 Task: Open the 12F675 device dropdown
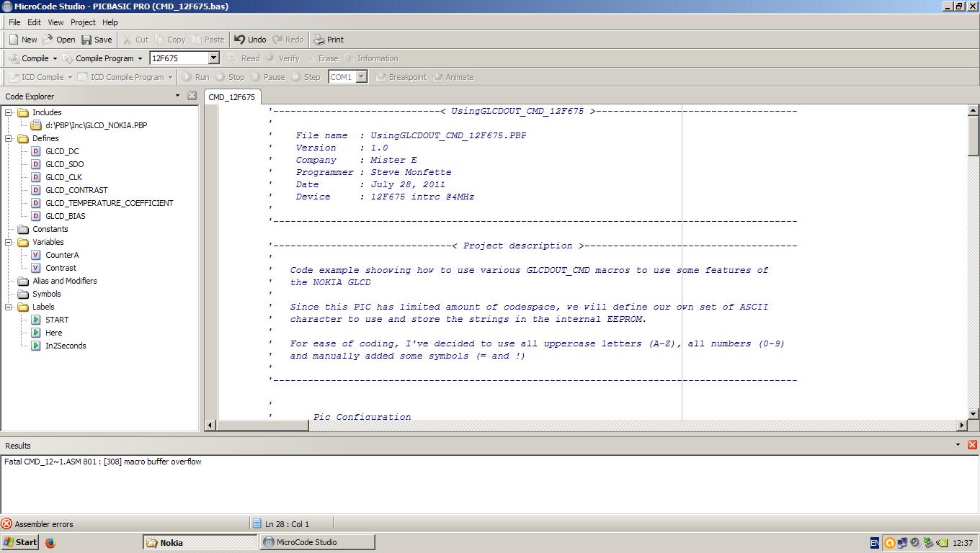(213, 58)
